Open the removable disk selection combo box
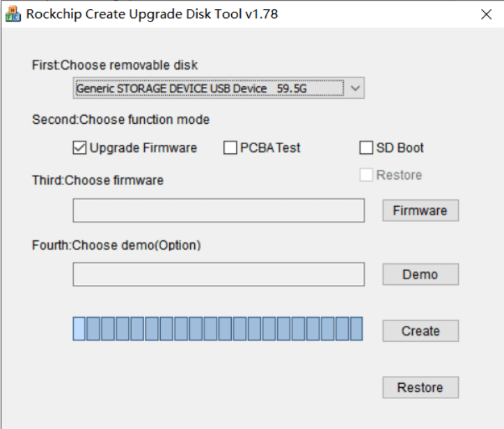Image resolution: width=504 pixels, height=429 pixels. click(x=209, y=88)
